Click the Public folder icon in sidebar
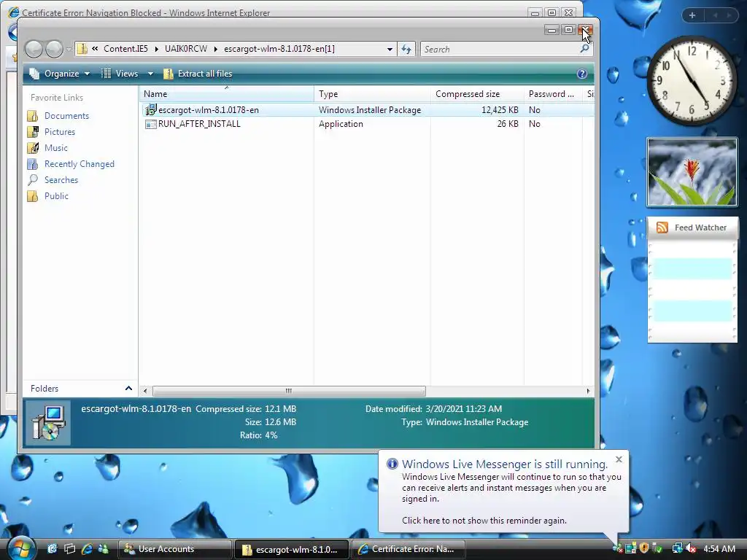Image resolution: width=747 pixels, height=560 pixels. point(33,196)
